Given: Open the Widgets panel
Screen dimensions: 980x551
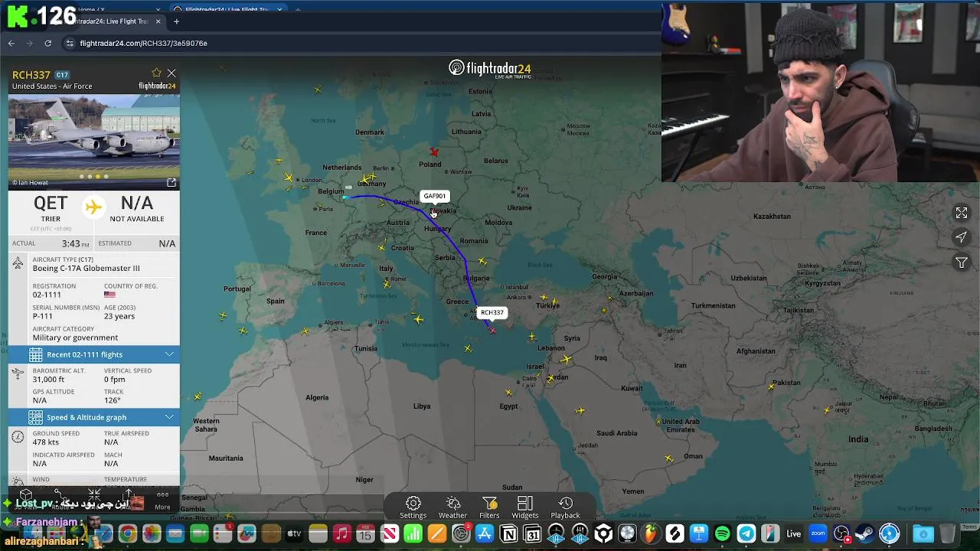Looking at the screenshot, I should tap(525, 507).
